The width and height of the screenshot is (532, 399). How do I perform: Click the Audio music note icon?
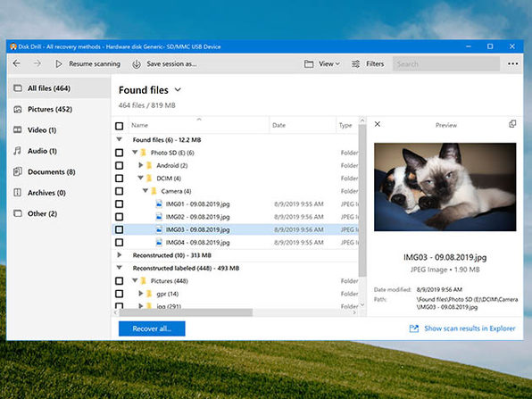click(x=17, y=151)
